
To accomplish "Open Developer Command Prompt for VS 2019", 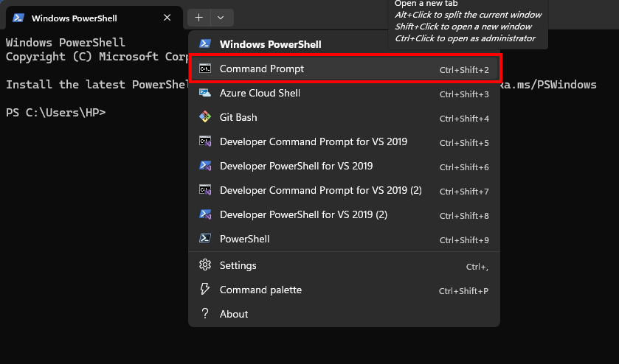I will click(x=345, y=141).
